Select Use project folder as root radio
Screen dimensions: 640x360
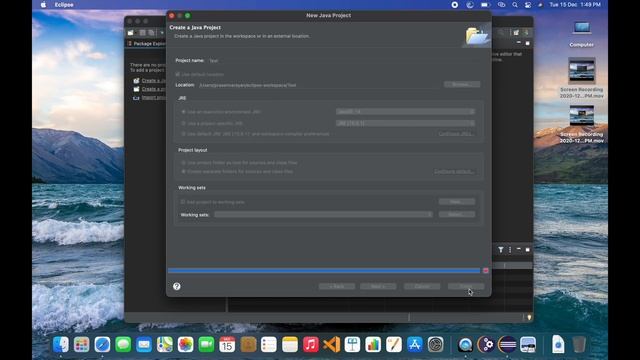coord(184,162)
